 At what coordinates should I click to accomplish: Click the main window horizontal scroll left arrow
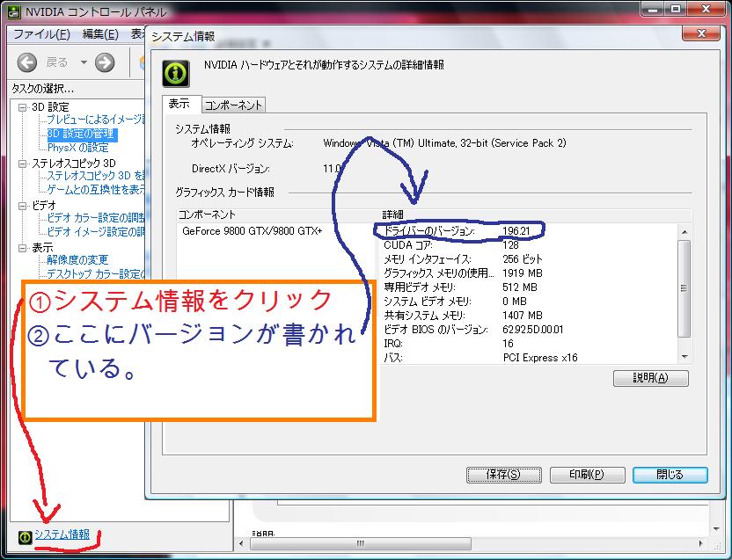(241, 543)
